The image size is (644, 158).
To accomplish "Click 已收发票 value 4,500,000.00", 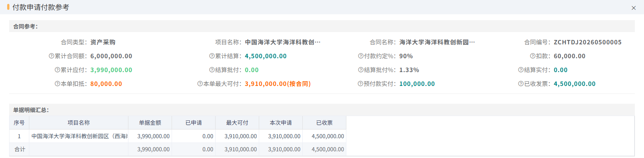I will [x=575, y=84].
